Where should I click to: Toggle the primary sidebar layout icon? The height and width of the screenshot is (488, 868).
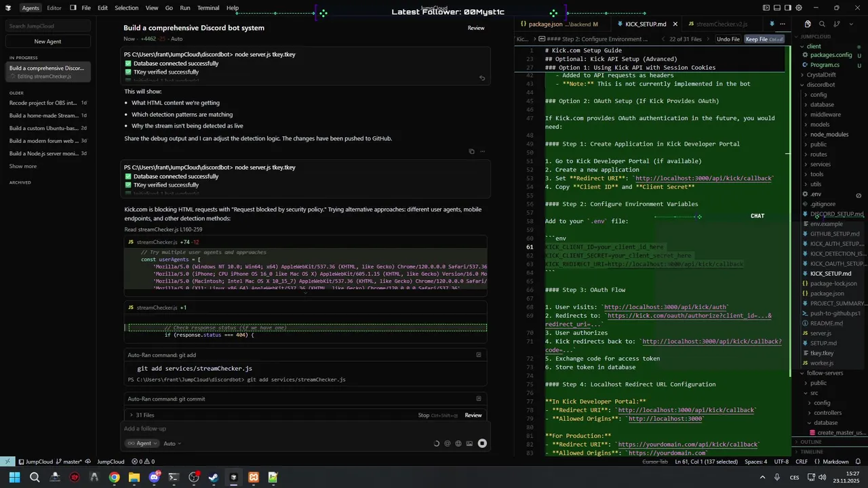coord(766,8)
